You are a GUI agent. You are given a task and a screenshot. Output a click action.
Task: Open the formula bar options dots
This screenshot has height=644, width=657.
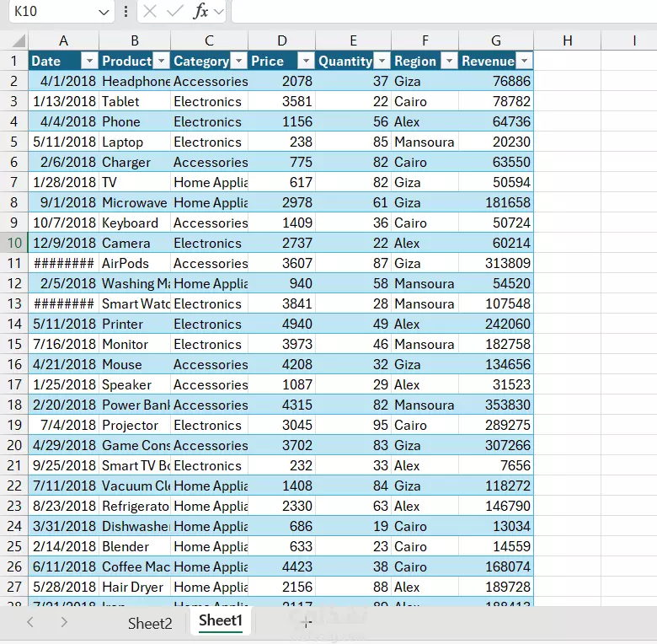pos(126,11)
